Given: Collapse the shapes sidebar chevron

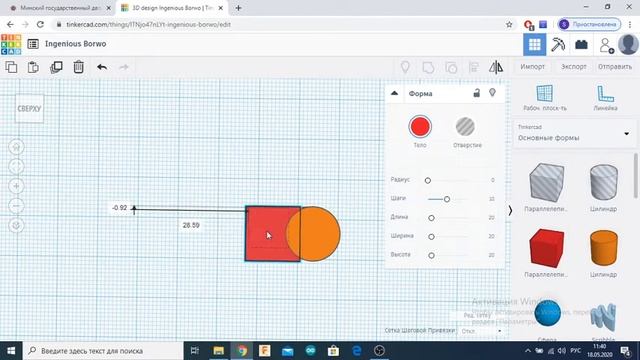Looking at the screenshot, I should click(510, 210).
